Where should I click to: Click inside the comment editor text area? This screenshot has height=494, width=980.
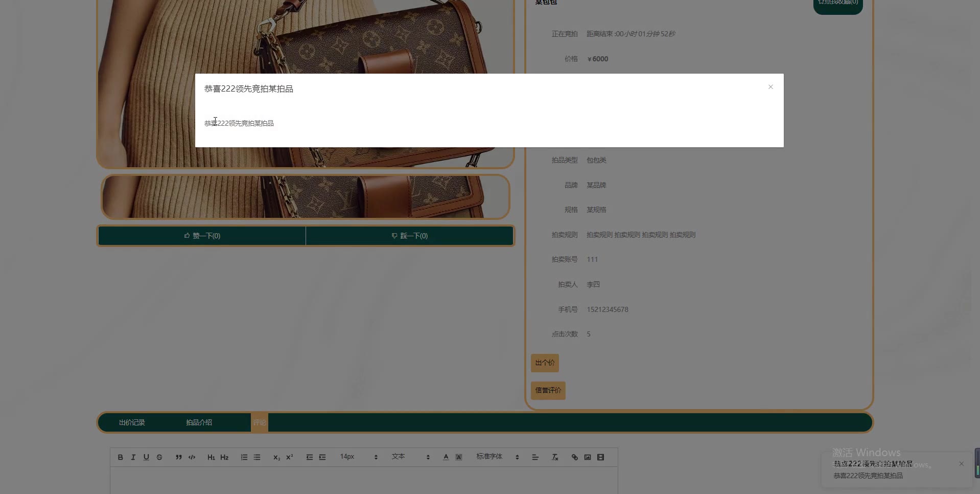tap(364, 481)
